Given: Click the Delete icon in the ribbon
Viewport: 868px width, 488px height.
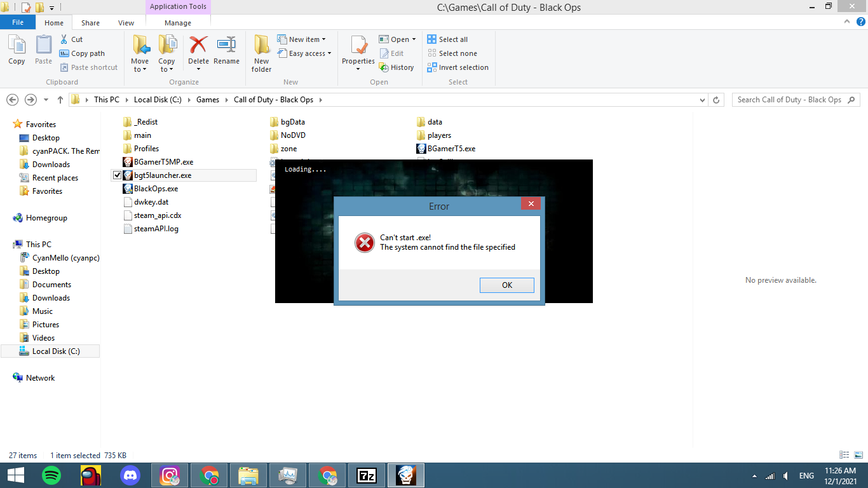Looking at the screenshot, I should pyautogui.click(x=198, y=46).
